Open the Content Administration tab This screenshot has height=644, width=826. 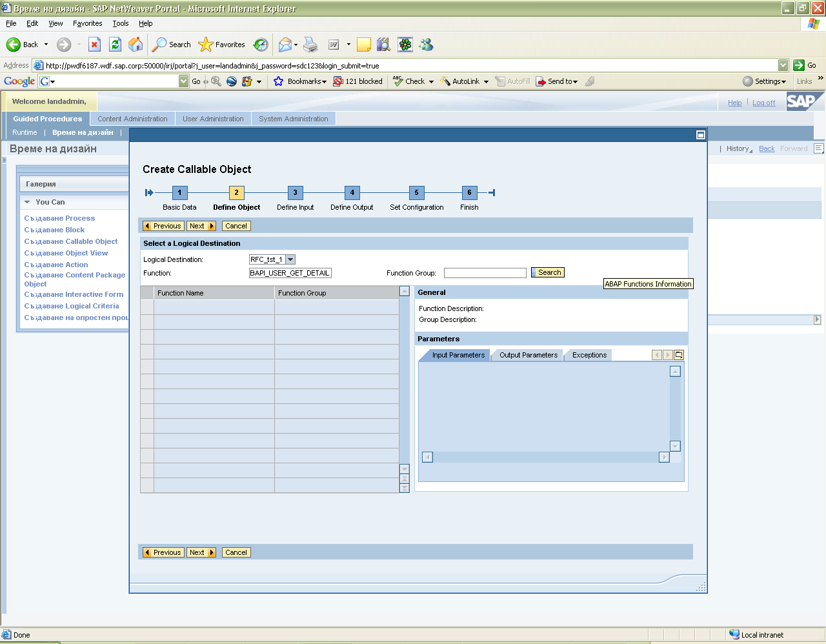132,119
